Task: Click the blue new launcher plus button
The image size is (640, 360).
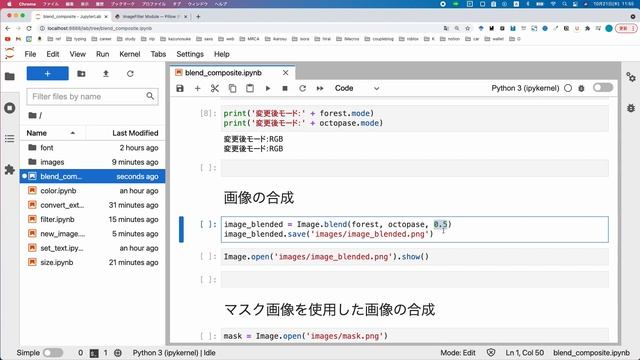Action: [47, 73]
